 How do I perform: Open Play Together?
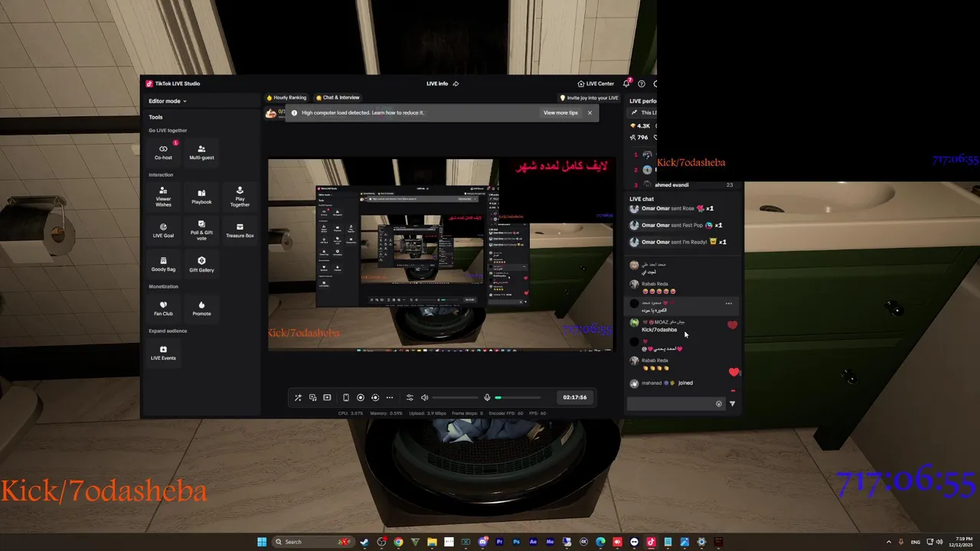[240, 196]
